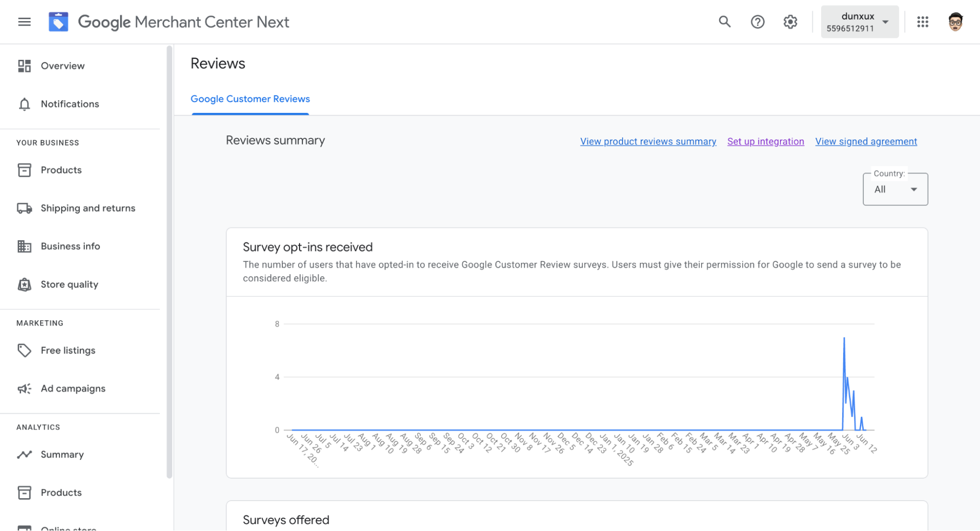980x531 pixels.
Task: Open the help question mark icon
Action: [757, 22]
